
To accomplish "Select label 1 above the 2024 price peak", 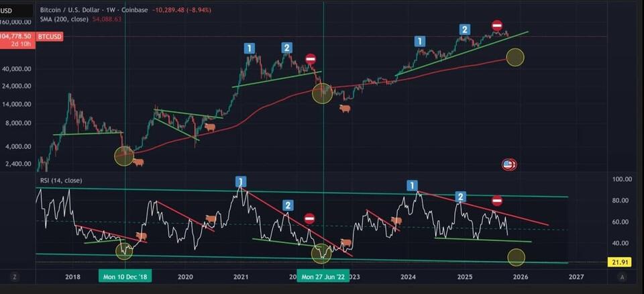I will (419, 41).
